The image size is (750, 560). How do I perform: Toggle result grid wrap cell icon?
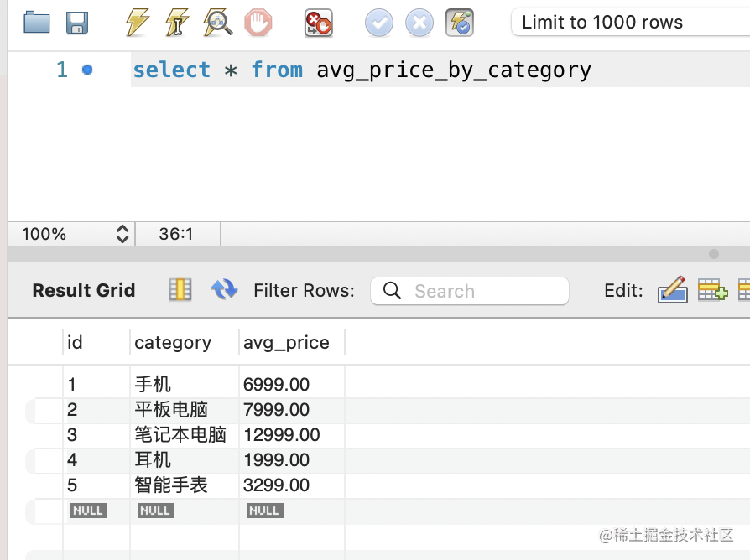pyautogui.click(x=180, y=290)
